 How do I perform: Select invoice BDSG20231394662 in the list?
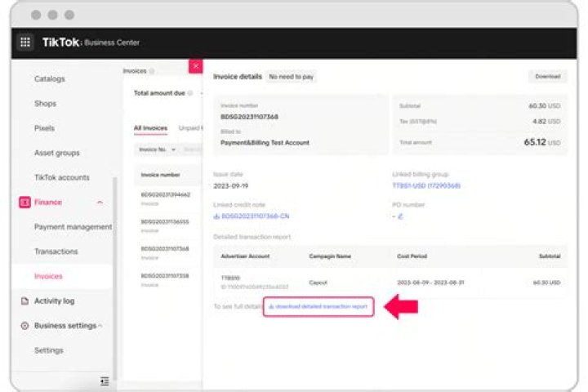[165, 195]
